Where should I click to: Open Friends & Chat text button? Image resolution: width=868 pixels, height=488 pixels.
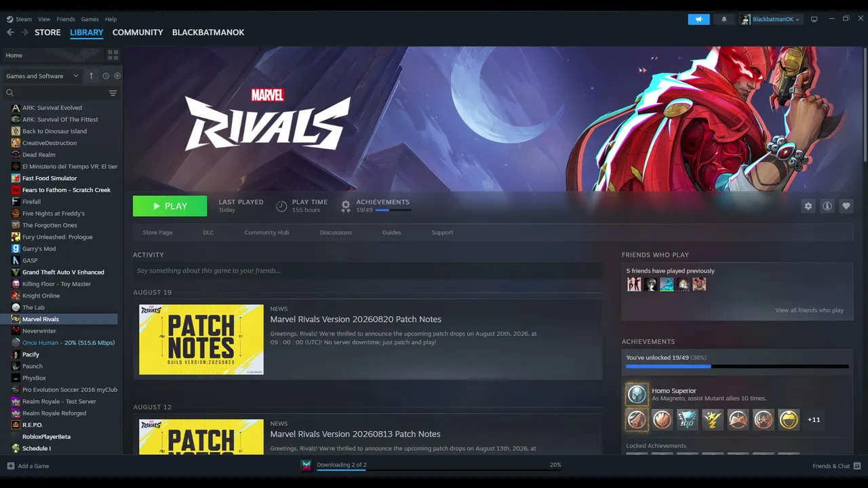tap(831, 466)
